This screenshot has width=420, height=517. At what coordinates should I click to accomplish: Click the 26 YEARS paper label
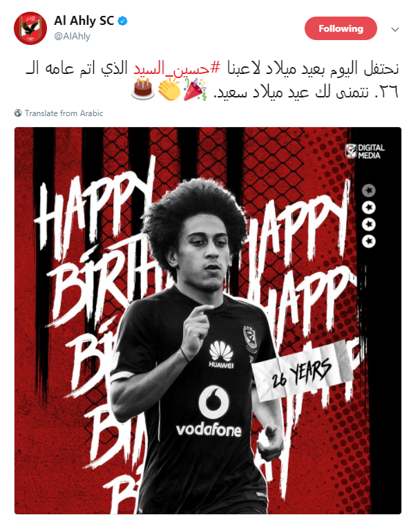[x=302, y=371]
